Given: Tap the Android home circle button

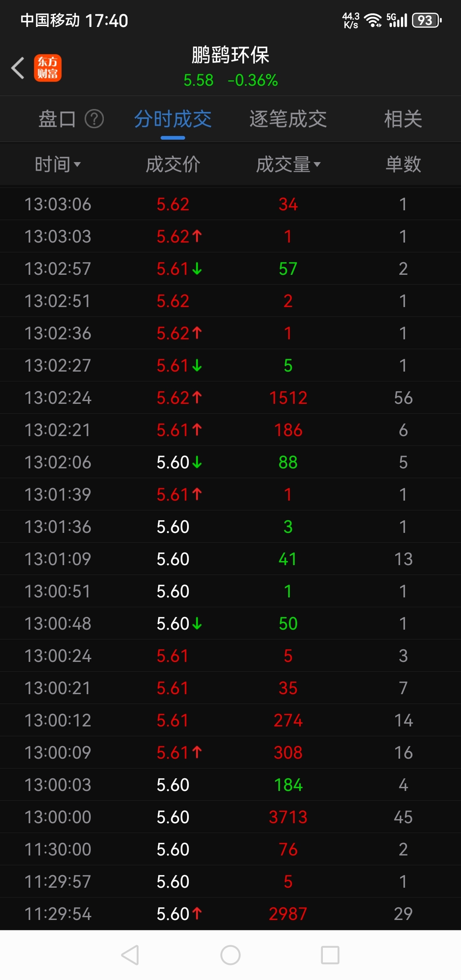Looking at the screenshot, I should [x=230, y=955].
